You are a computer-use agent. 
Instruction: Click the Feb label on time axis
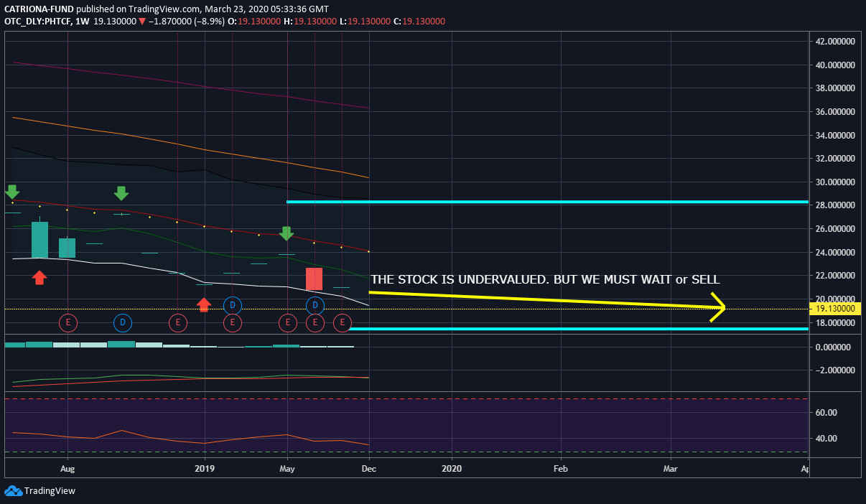[561, 468]
